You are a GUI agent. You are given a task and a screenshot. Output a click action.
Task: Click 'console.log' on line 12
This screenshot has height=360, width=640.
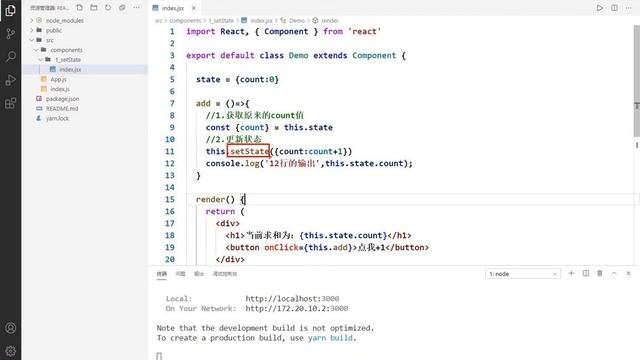(232, 164)
